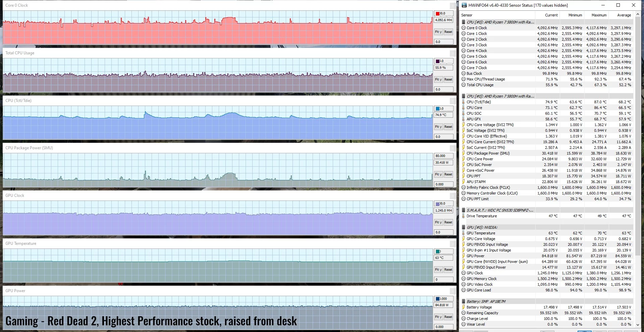Click the GPU Temperature sensor icon
644x332 pixels.
[464, 233]
